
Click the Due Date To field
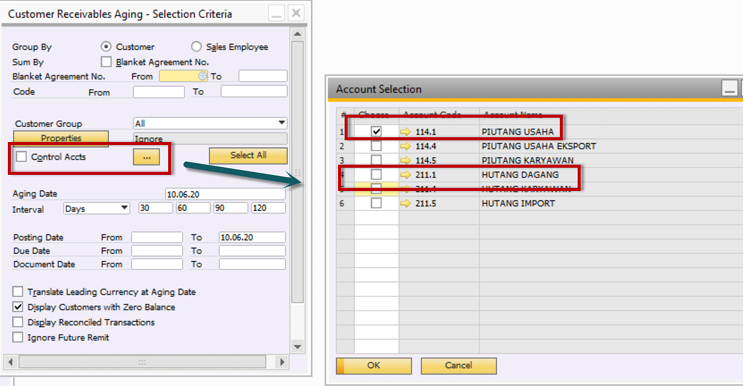(x=252, y=250)
